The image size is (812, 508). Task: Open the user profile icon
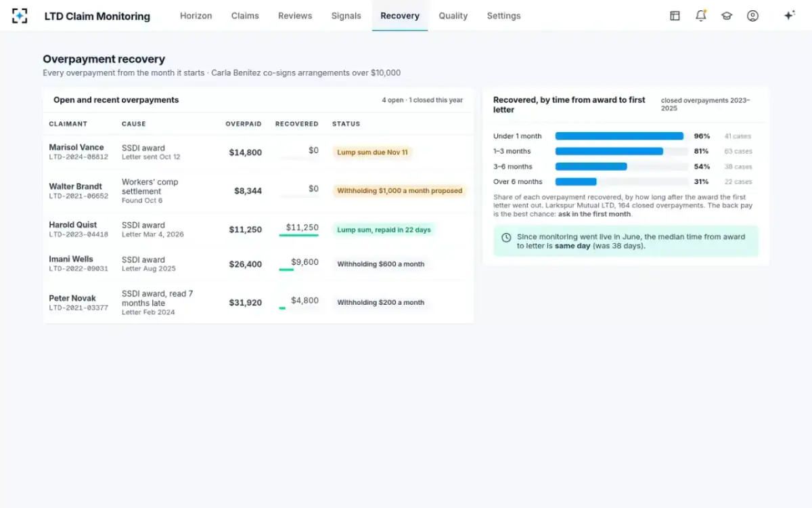pyautogui.click(x=752, y=16)
